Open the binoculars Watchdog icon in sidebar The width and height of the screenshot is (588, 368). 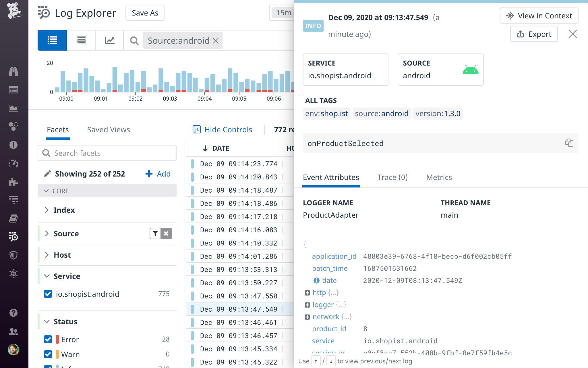[x=13, y=71]
